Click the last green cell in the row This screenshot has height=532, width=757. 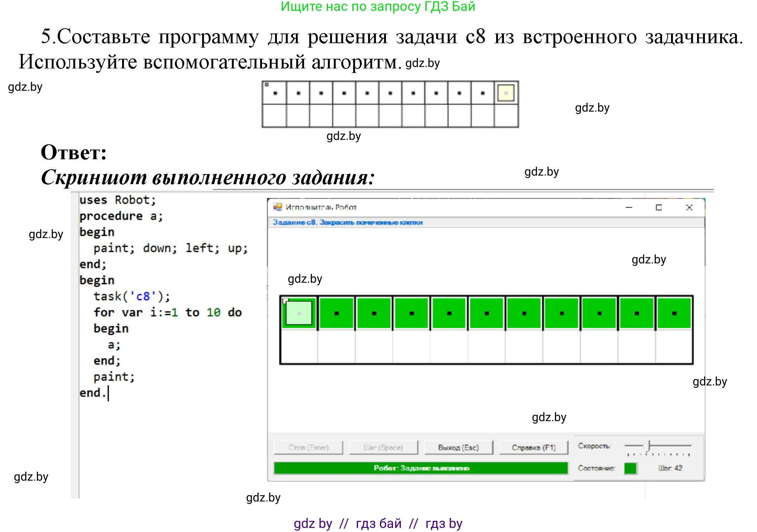(x=674, y=313)
